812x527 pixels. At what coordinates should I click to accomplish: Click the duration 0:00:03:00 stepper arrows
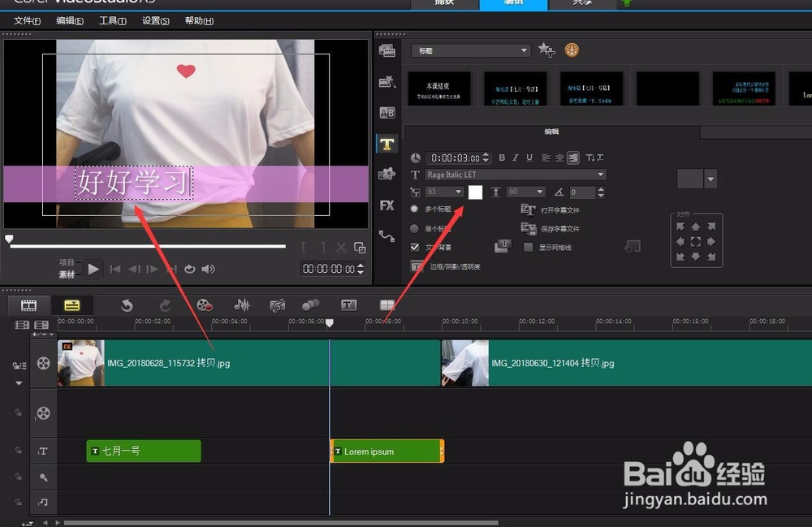(x=486, y=158)
